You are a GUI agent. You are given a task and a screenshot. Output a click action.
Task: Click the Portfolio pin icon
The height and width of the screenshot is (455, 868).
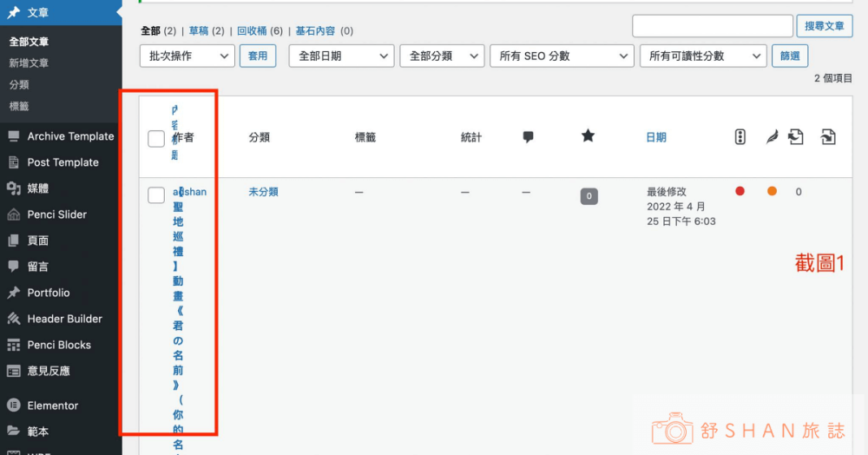[x=14, y=293]
